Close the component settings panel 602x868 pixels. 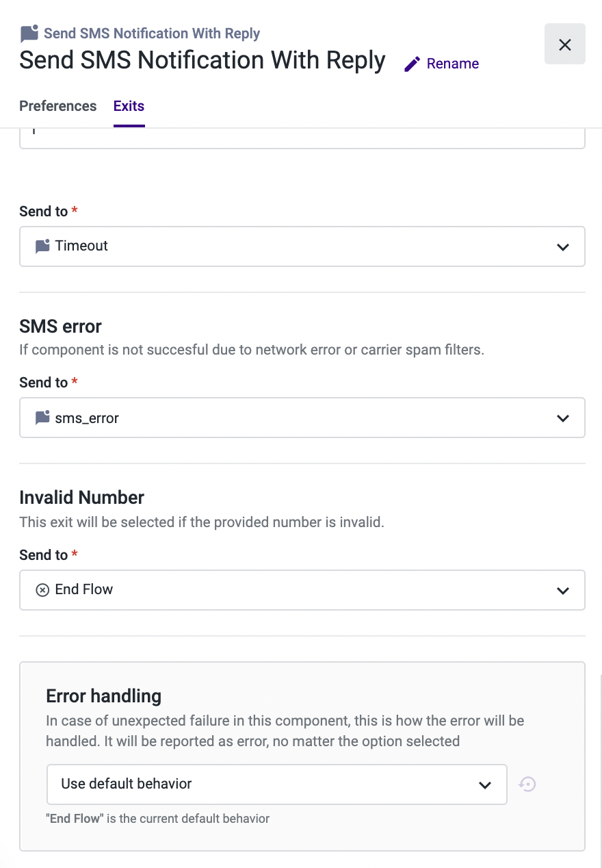pyautogui.click(x=565, y=44)
